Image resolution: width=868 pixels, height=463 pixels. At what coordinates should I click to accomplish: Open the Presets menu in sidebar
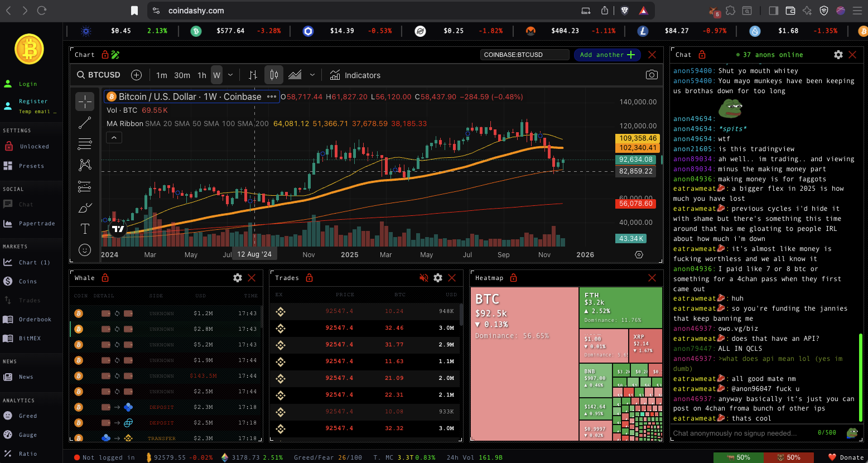24,166
